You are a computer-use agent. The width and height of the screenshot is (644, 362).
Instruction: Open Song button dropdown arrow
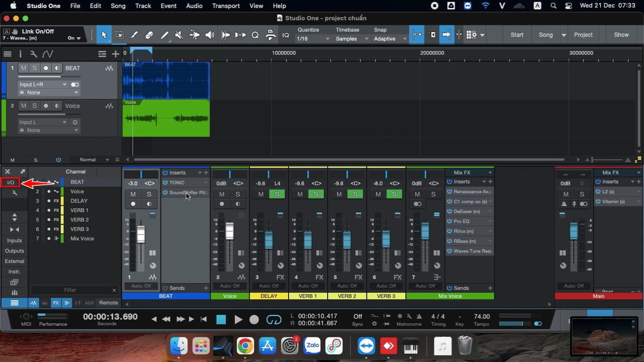[x=563, y=35]
